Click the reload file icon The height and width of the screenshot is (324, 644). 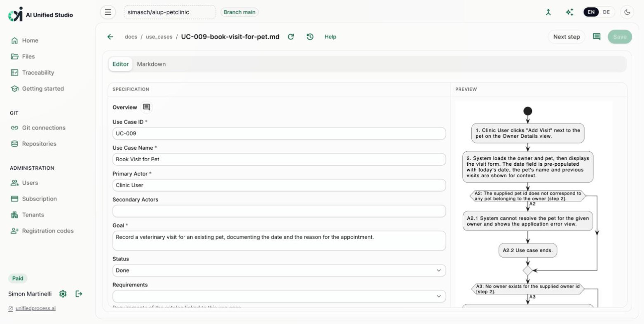click(x=291, y=37)
